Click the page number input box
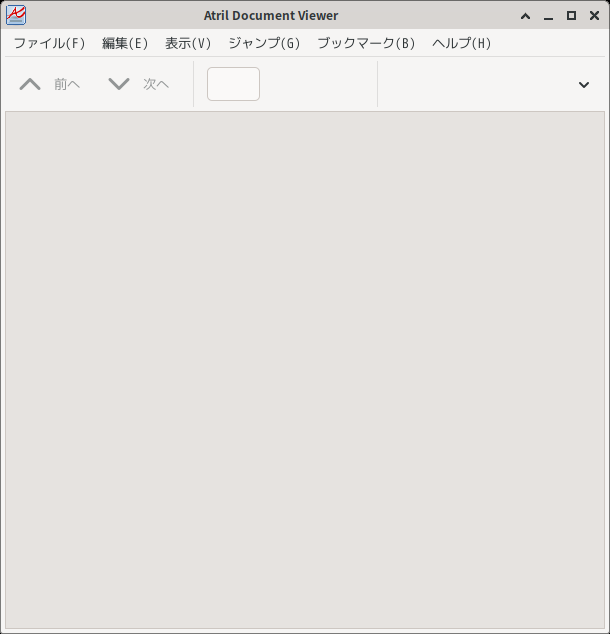Image resolution: width=610 pixels, height=634 pixels. 233,84
